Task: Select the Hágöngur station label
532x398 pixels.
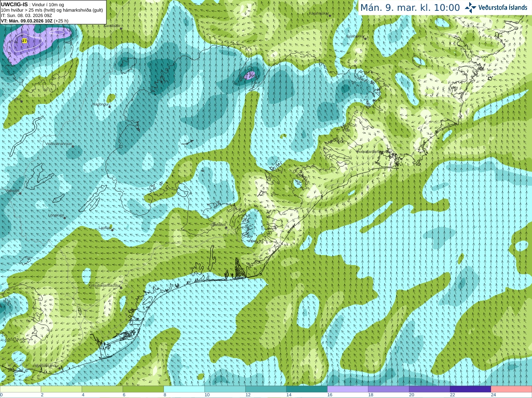Action: coord(100,104)
